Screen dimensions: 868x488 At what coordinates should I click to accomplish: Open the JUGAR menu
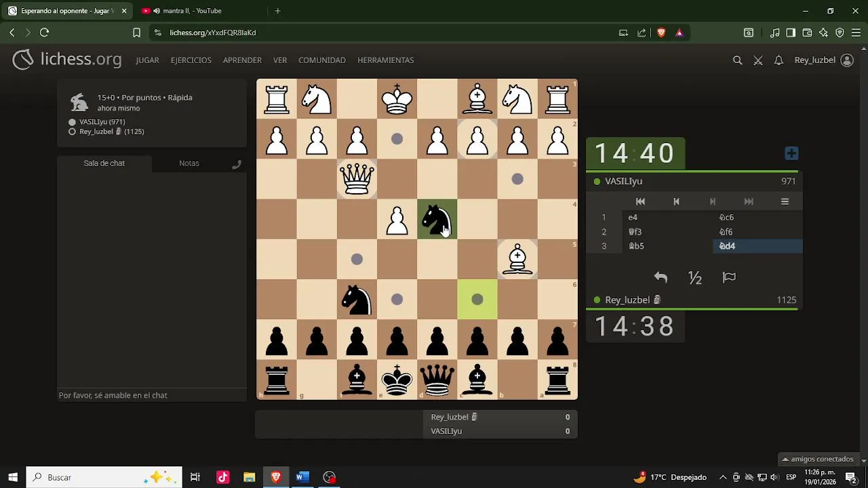[147, 60]
